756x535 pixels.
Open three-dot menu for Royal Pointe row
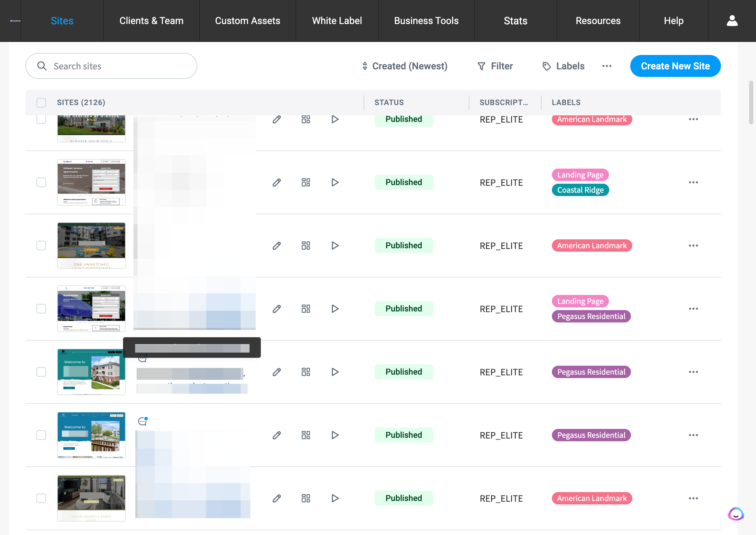click(693, 309)
